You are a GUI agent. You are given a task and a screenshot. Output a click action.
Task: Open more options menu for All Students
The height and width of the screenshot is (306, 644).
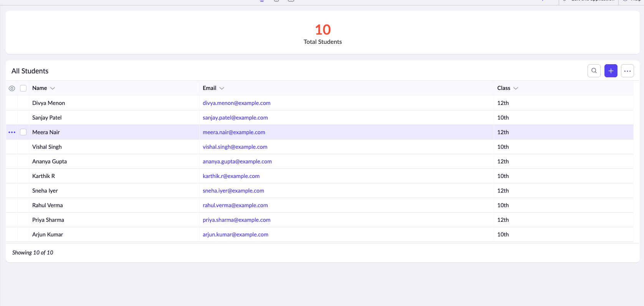(x=627, y=71)
